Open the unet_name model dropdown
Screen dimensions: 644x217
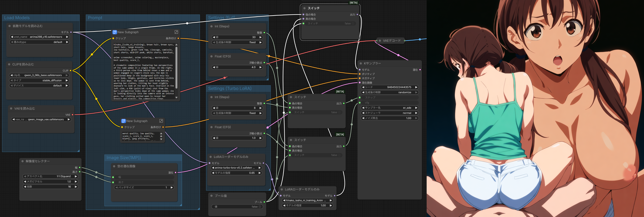[39, 37]
